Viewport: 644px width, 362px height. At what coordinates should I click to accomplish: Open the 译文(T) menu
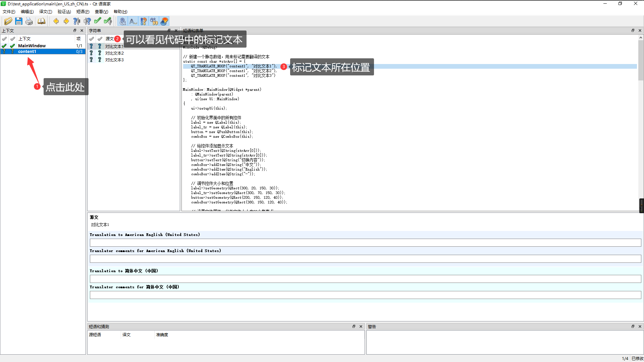[46, 12]
